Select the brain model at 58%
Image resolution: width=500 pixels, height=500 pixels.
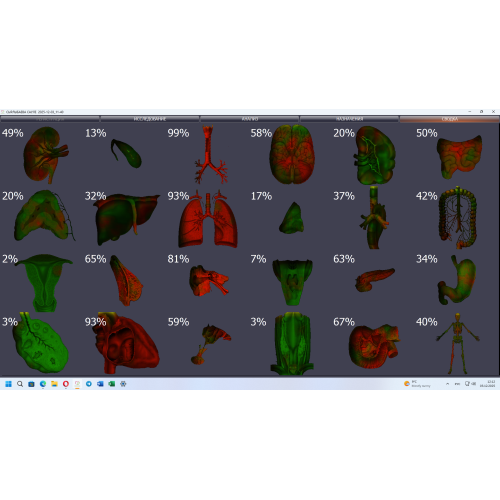(292, 154)
